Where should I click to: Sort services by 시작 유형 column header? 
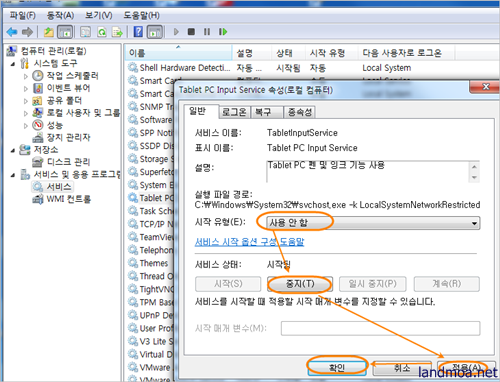point(331,53)
